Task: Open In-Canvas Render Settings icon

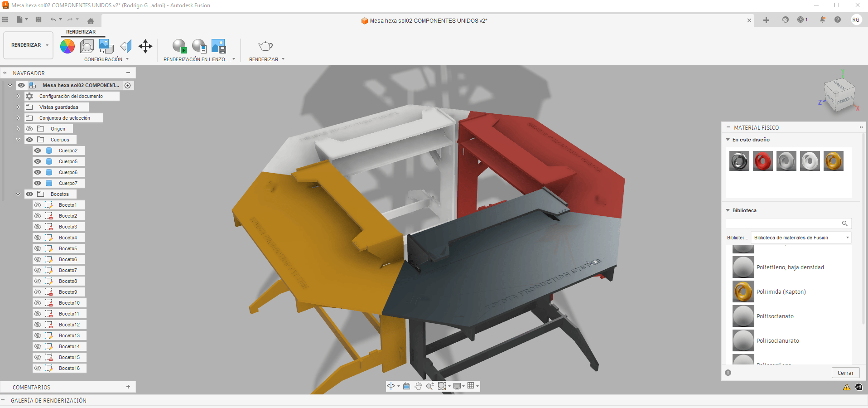Action: pos(199,46)
